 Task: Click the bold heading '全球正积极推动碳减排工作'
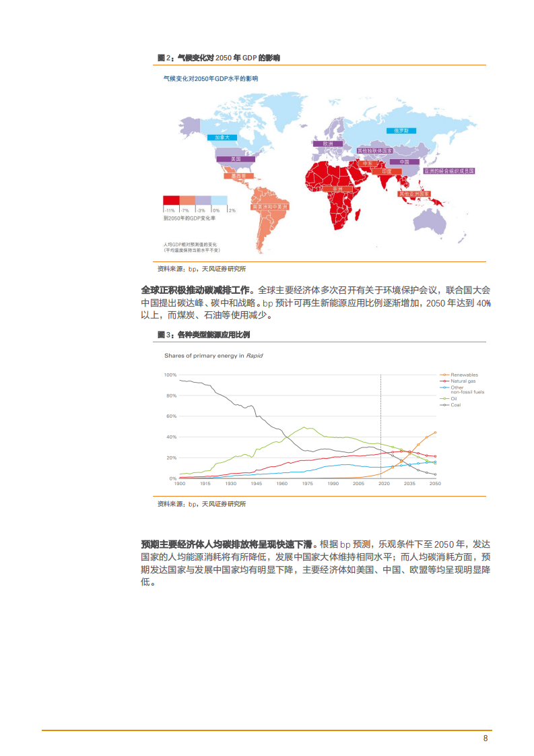coord(195,290)
